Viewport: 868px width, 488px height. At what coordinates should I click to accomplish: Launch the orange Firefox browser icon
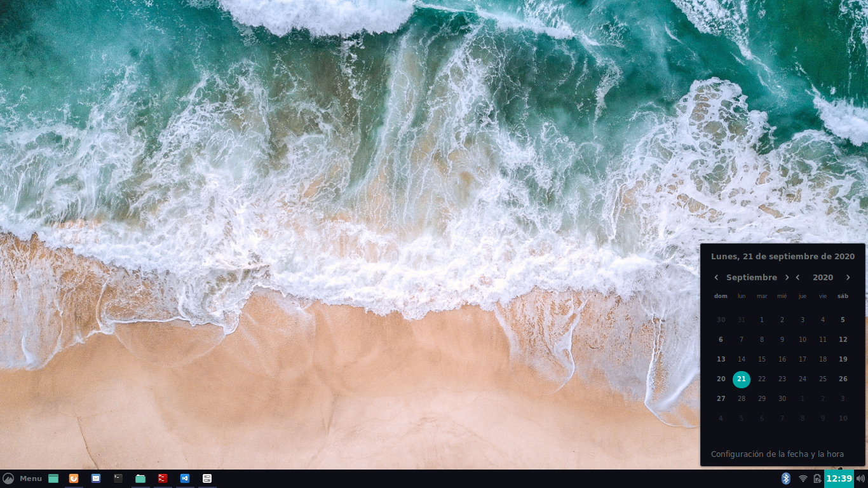pyautogui.click(x=74, y=478)
